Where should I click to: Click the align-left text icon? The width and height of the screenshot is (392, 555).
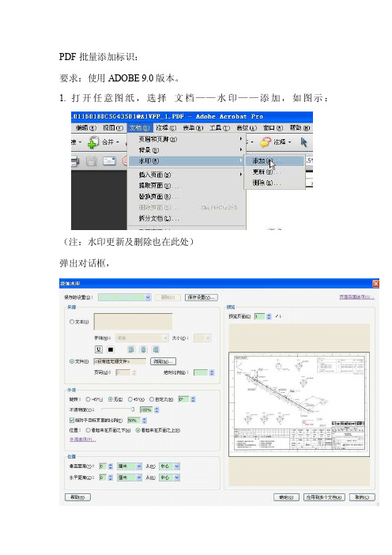pos(131,349)
